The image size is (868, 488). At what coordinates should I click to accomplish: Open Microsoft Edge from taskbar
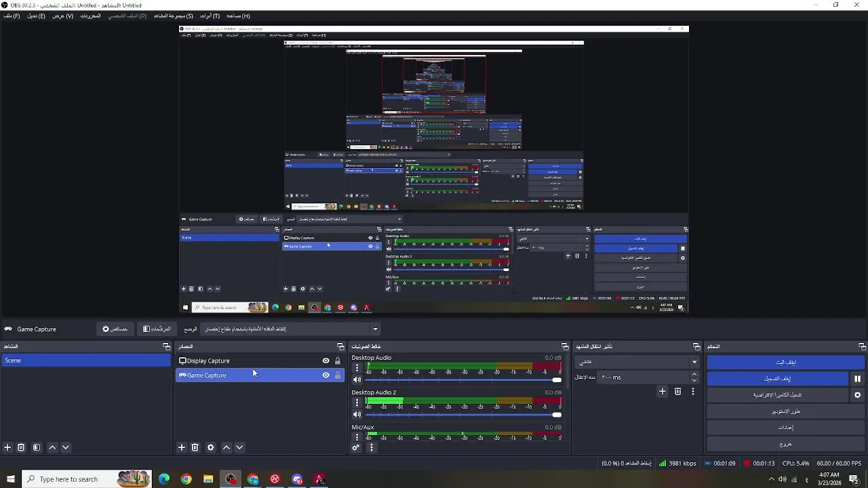point(164,479)
